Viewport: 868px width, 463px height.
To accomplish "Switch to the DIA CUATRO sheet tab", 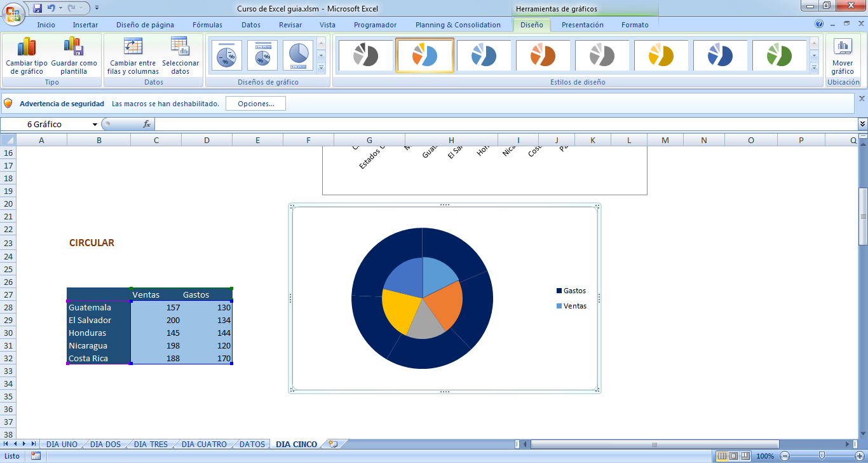I will (x=203, y=445).
